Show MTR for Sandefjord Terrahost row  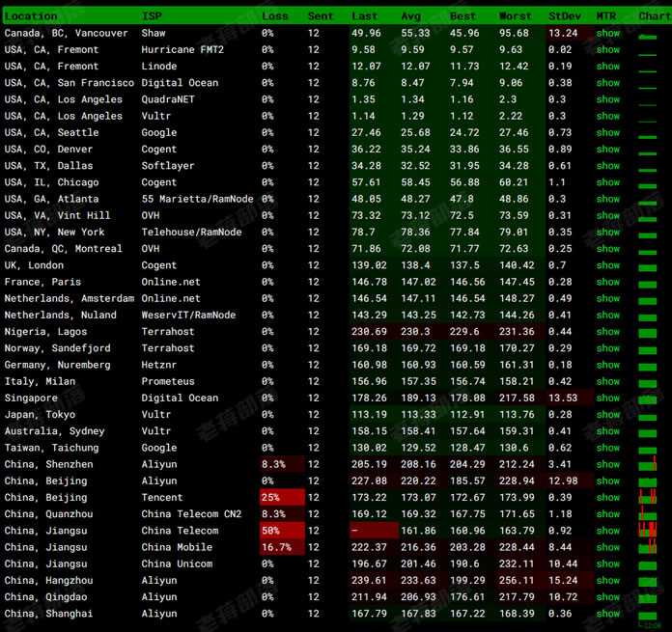(607, 348)
